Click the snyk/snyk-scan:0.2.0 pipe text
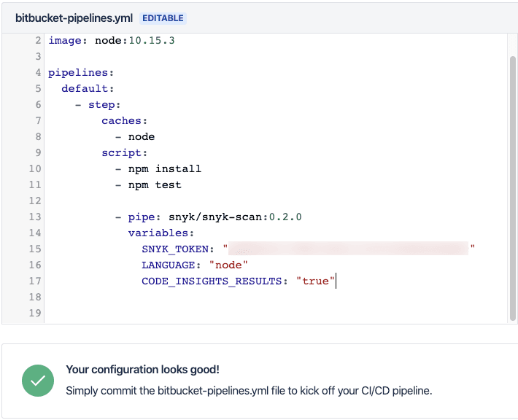 (235, 217)
